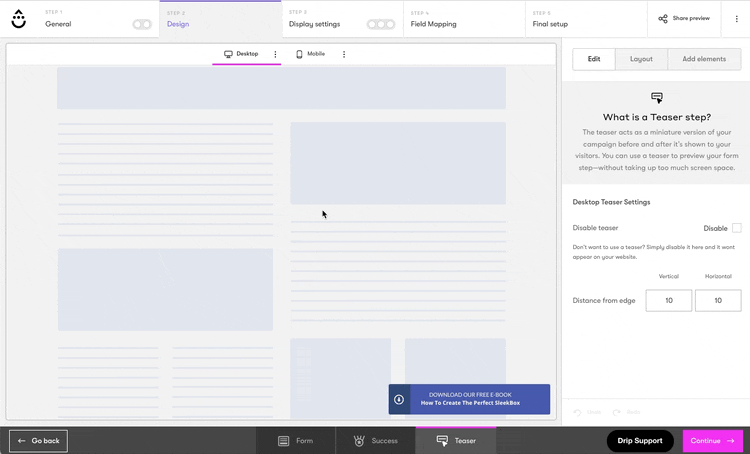The height and width of the screenshot is (454, 750).
Task: Open the Mobile preview options menu
Action: pyautogui.click(x=344, y=54)
